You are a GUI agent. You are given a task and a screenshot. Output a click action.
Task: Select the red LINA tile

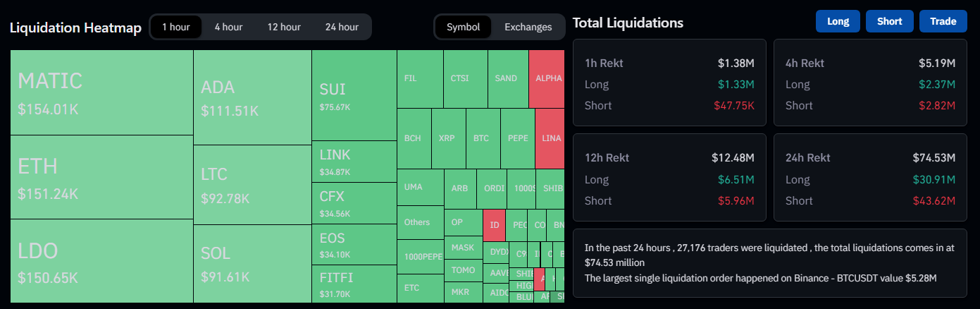(551, 138)
